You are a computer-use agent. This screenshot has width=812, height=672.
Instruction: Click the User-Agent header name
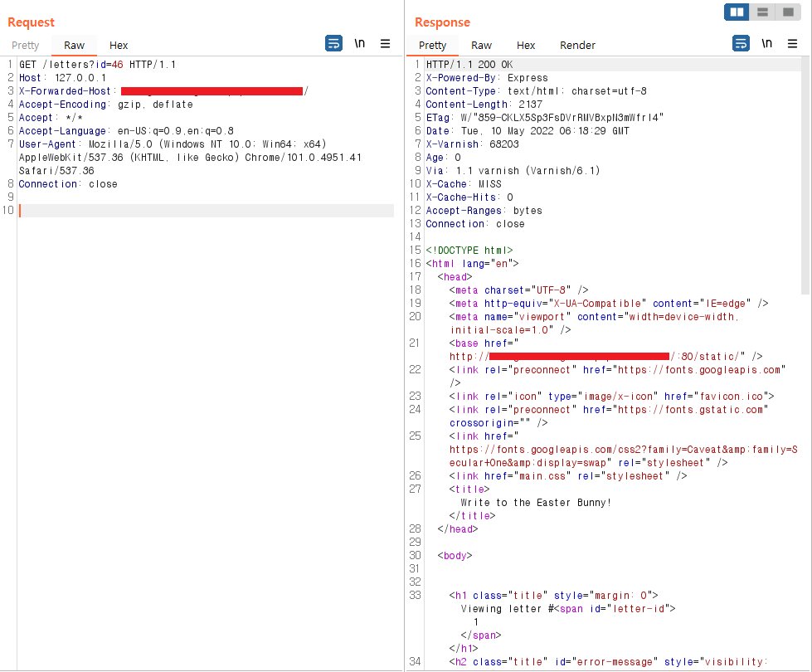tap(47, 144)
